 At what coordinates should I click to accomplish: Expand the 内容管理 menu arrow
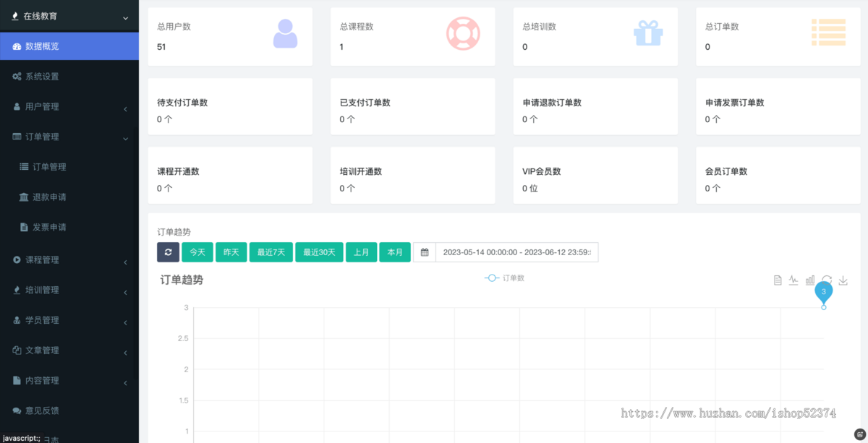[125, 383]
